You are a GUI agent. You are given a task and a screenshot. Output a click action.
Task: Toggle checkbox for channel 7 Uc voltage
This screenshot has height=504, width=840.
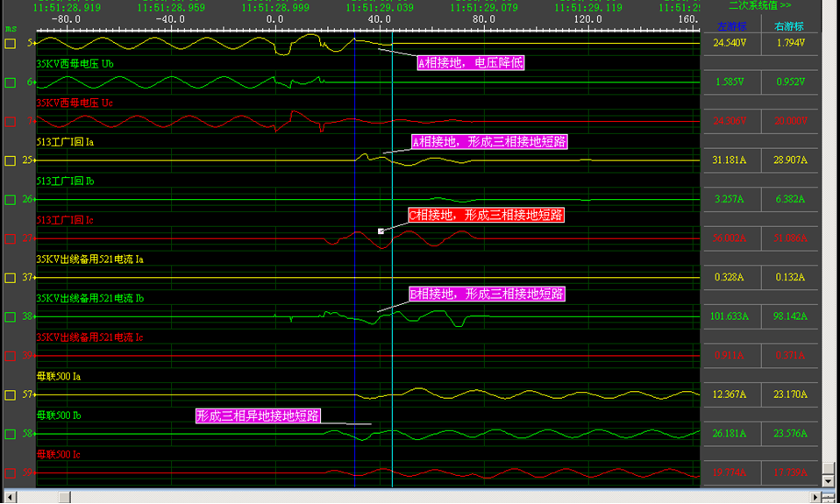11,122
